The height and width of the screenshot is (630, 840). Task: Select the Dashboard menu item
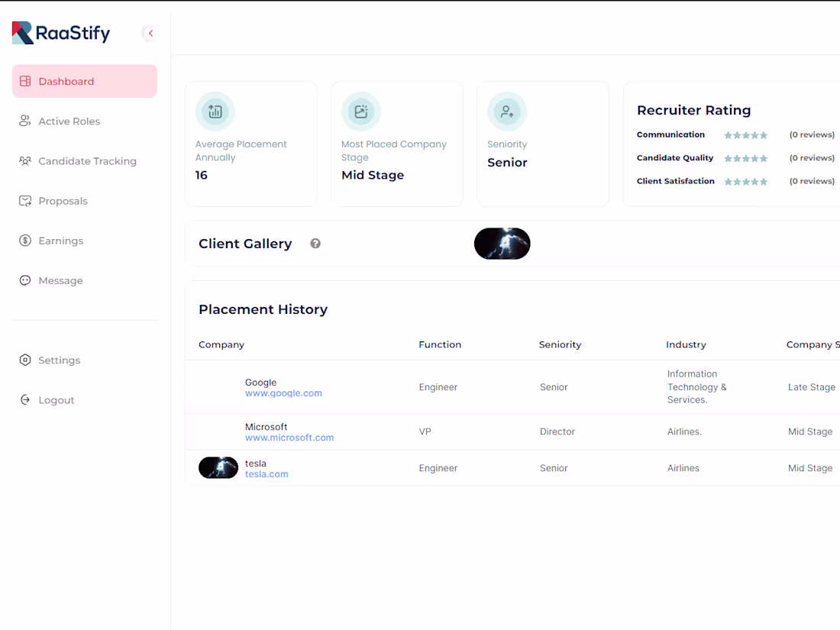click(66, 81)
